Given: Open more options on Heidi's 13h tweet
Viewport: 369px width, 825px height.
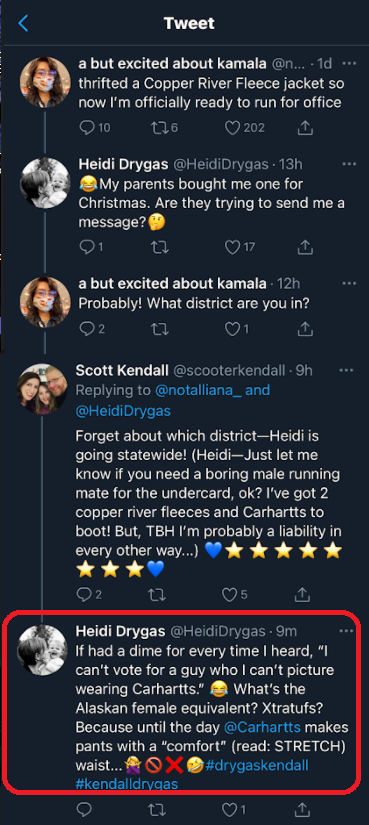Looking at the screenshot, I should tap(349, 164).
